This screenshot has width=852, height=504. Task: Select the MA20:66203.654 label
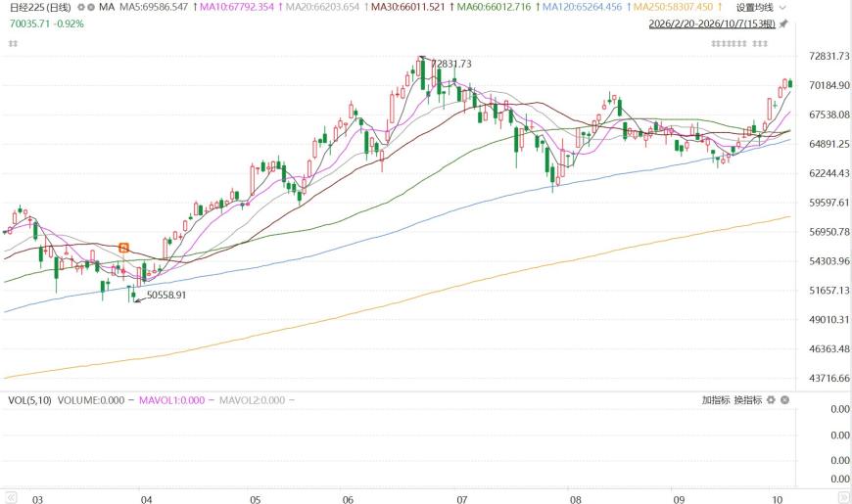tap(322, 7)
